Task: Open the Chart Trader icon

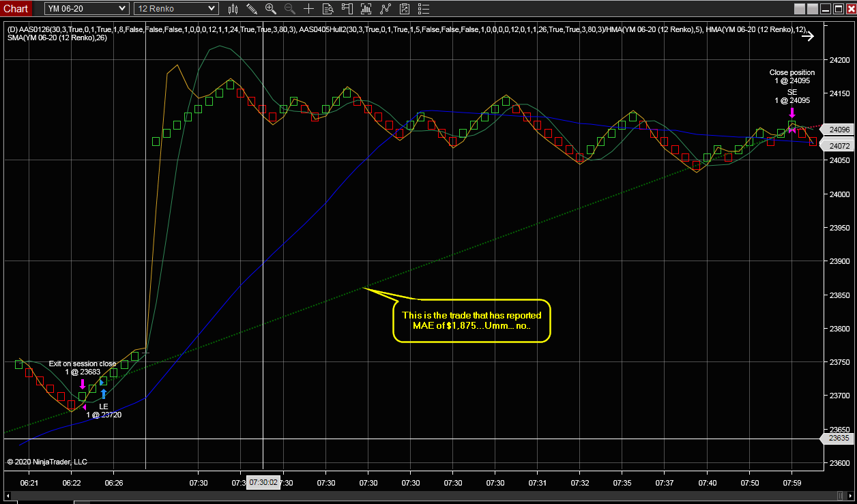Action: coord(347,9)
